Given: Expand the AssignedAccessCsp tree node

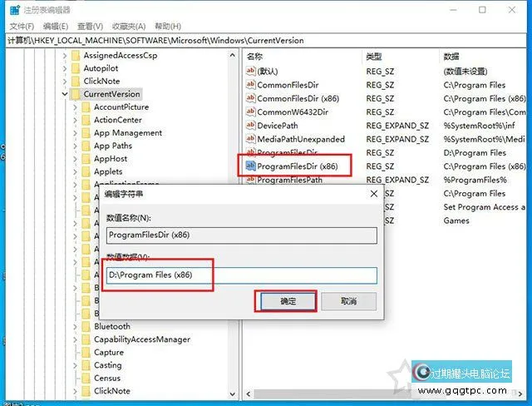Looking at the screenshot, I should pyautogui.click(x=65, y=56).
